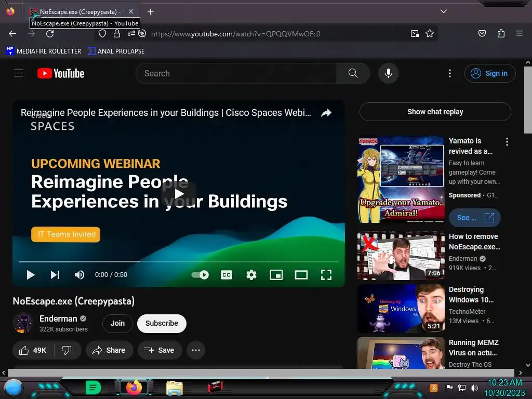Skip to the next video
Viewport: 532px width, 399px height.
(x=55, y=275)
